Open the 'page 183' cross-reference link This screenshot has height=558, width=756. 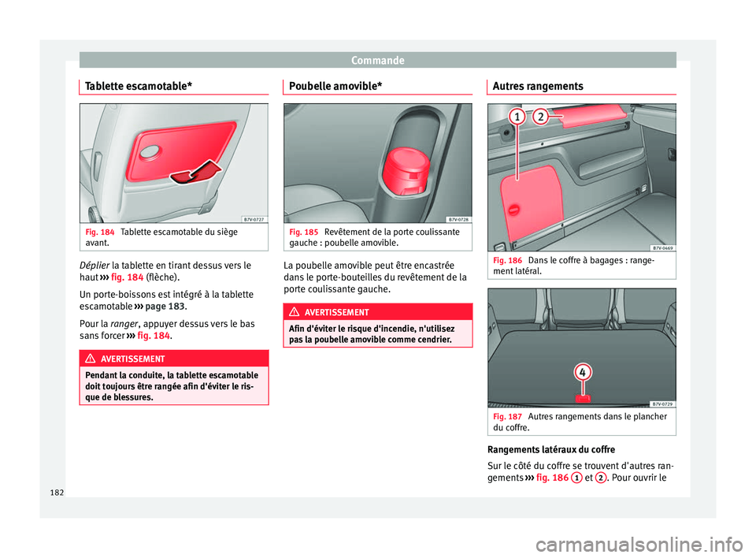coord(165,307)
